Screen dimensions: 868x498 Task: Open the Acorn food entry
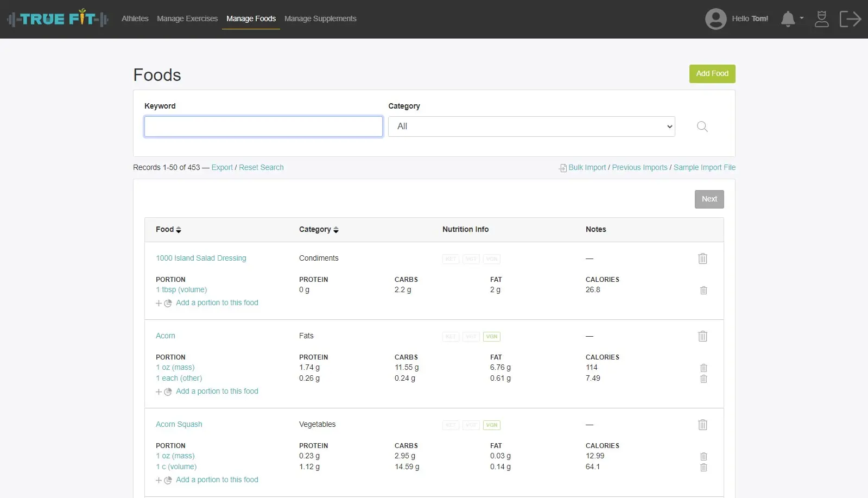coord(166,336)
